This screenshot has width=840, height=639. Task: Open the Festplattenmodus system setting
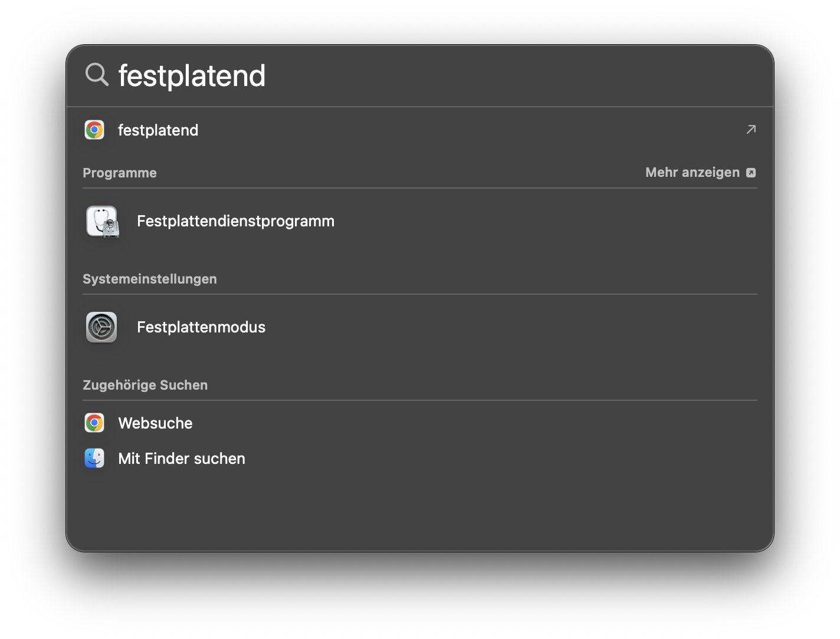point(201,327)
